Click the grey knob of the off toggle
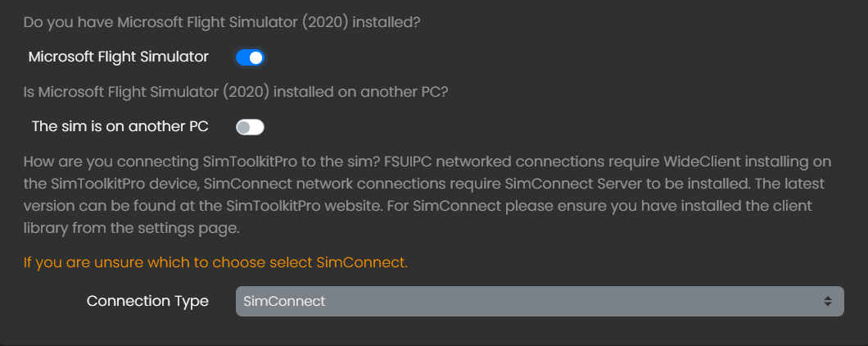 243,127
